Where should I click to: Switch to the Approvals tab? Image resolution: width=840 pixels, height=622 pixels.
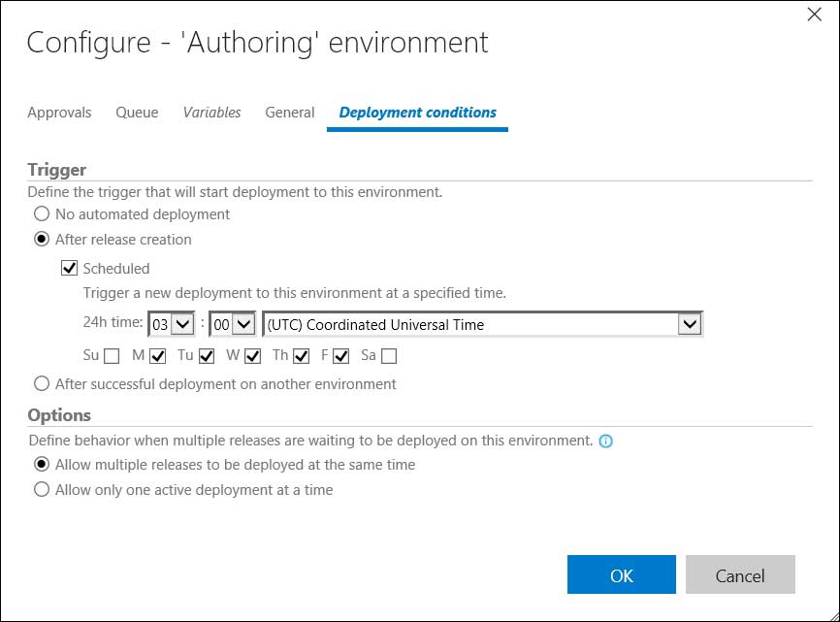[59, 113]
